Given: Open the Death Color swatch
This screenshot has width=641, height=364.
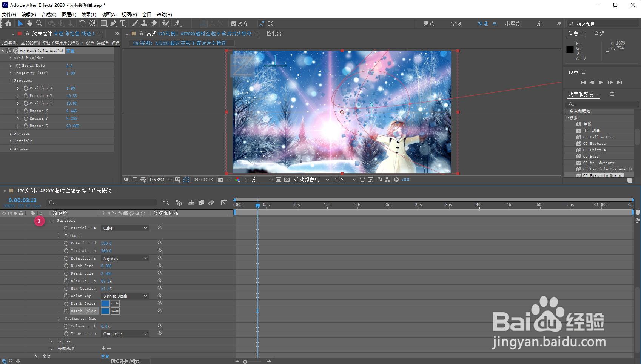Looking at the screenshot, I should pyautogui.click(x=105, y=311).
